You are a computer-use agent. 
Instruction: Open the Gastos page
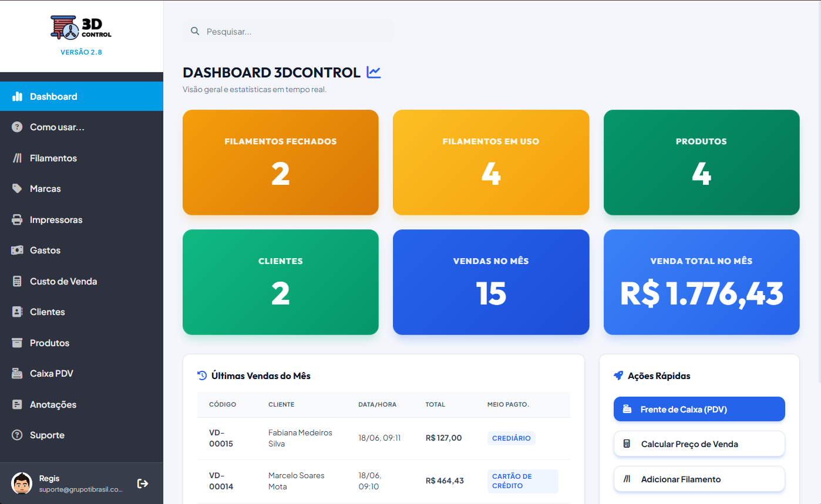pyautogui.click(x=82, y=251)
